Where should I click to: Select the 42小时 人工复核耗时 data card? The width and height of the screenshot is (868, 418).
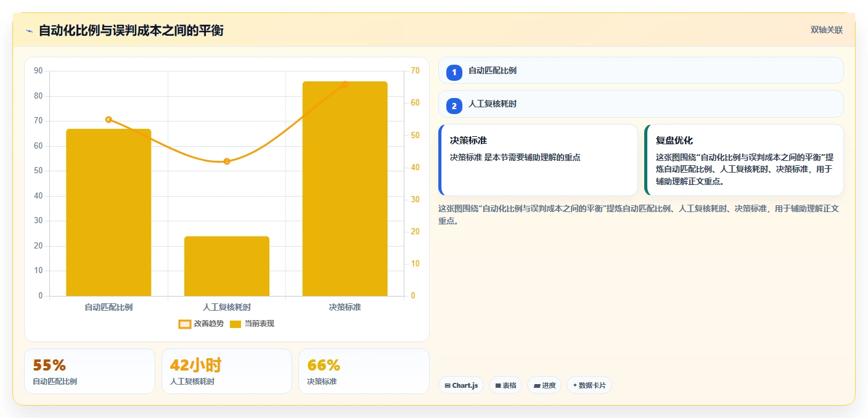[x=227, y=371]
